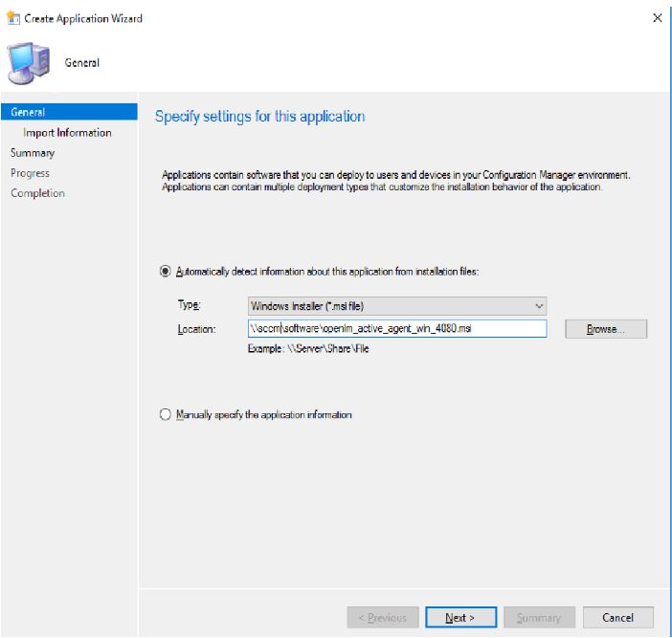Viewport: 672px width, 638px height.
Task: Choose Manually specify the application information
Action: (x=166, y=415)
